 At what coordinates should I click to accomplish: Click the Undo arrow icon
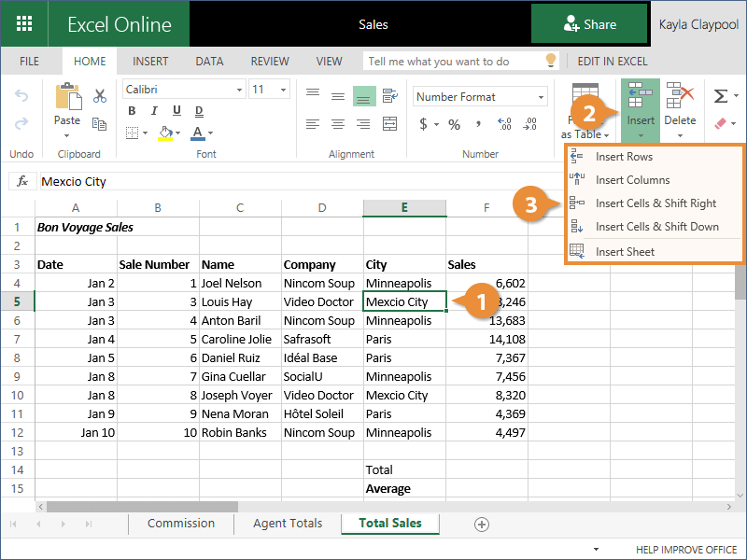pos(21,96)
